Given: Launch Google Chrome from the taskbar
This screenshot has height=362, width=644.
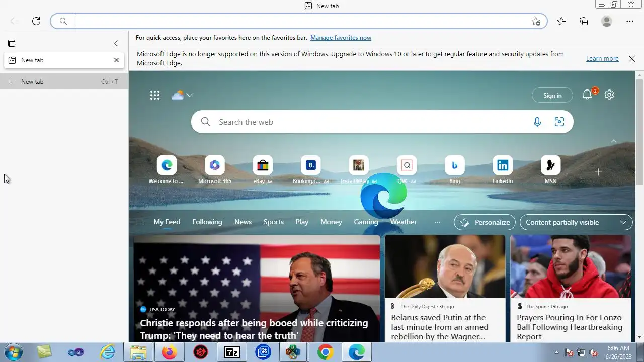Looking at the screenshot, I should (326, 352).
